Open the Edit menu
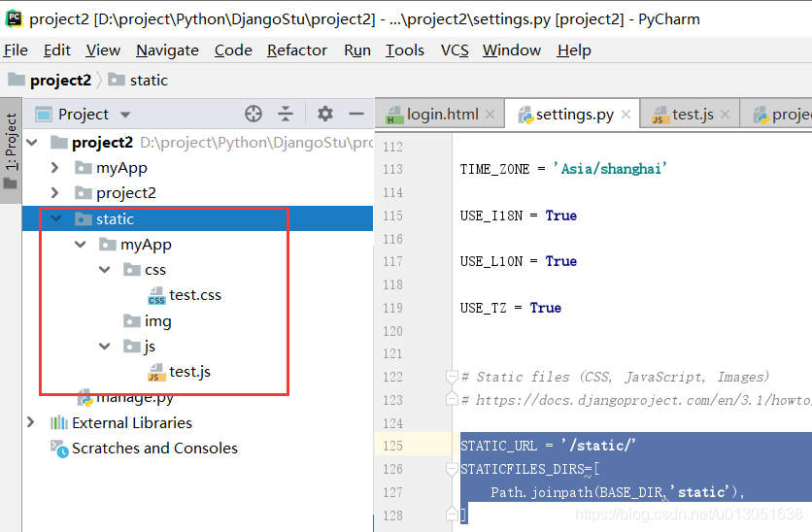 click(x=57, y=50)
